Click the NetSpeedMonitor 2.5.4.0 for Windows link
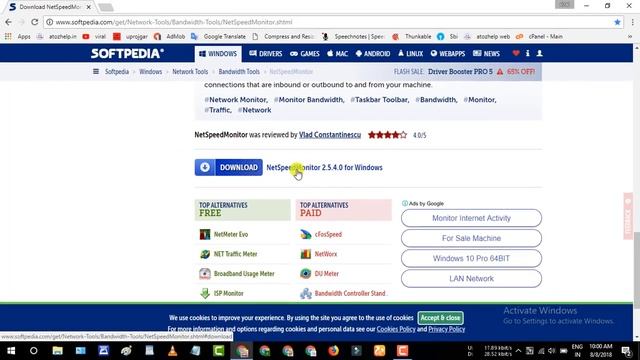 click(324, 167)
